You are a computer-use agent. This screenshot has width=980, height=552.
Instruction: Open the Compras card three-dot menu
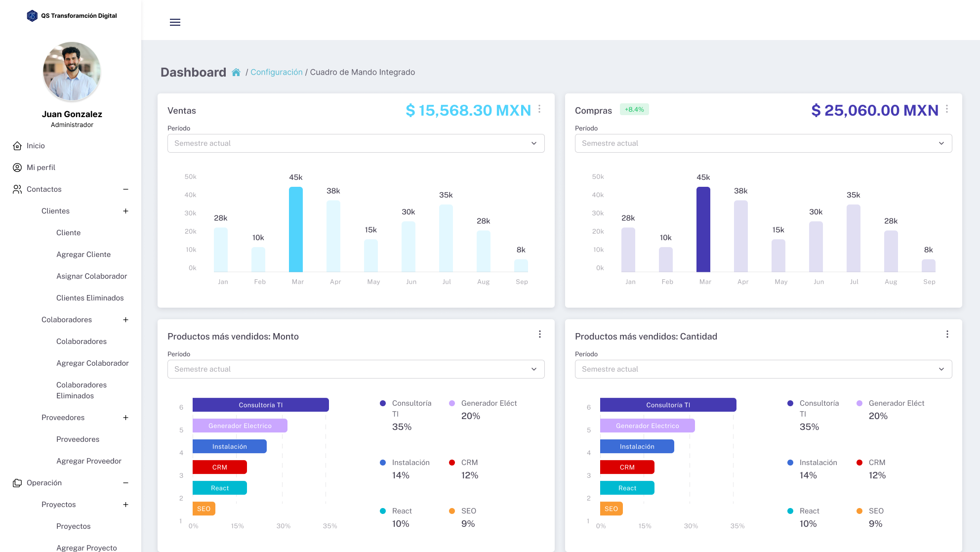tap(947, 109)
